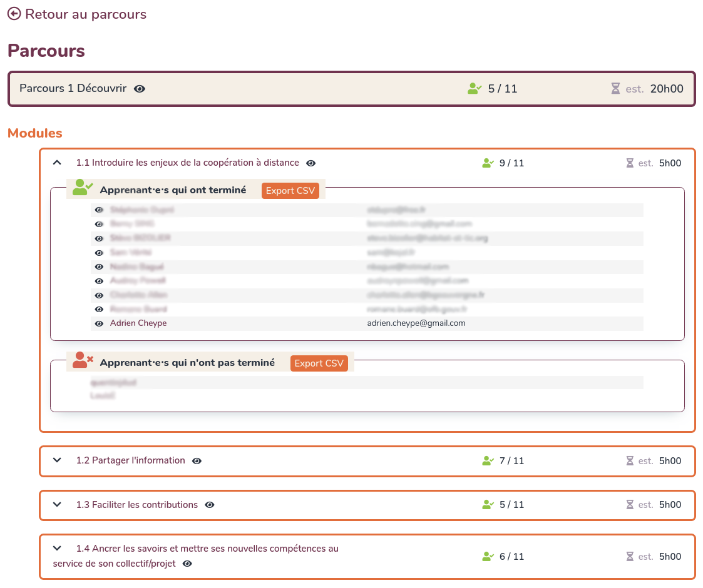Expand module 1.4 Ancrer les savoirs chevron
This screenshot has width=703, height=588.
click(x=57, y=549)
